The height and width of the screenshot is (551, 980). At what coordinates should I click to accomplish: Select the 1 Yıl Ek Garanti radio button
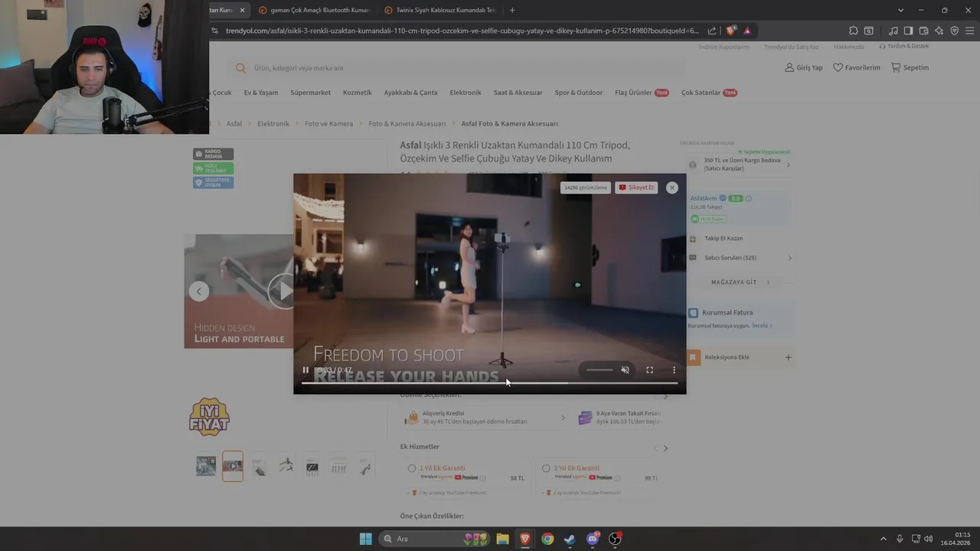point(412,468)
